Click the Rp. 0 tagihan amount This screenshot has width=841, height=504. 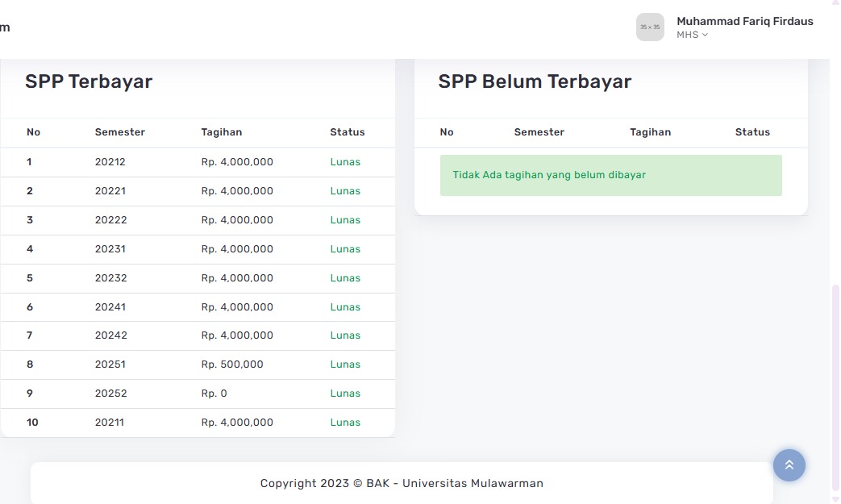click(214, 394)
